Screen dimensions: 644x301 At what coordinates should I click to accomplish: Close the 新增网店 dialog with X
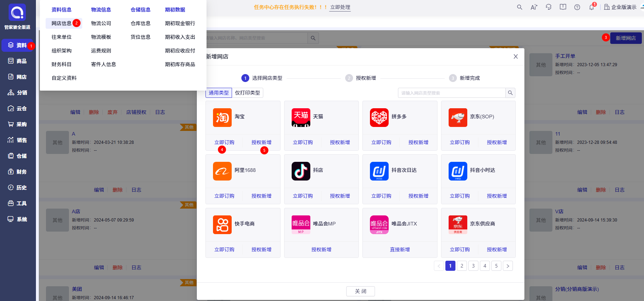(516, 56)
